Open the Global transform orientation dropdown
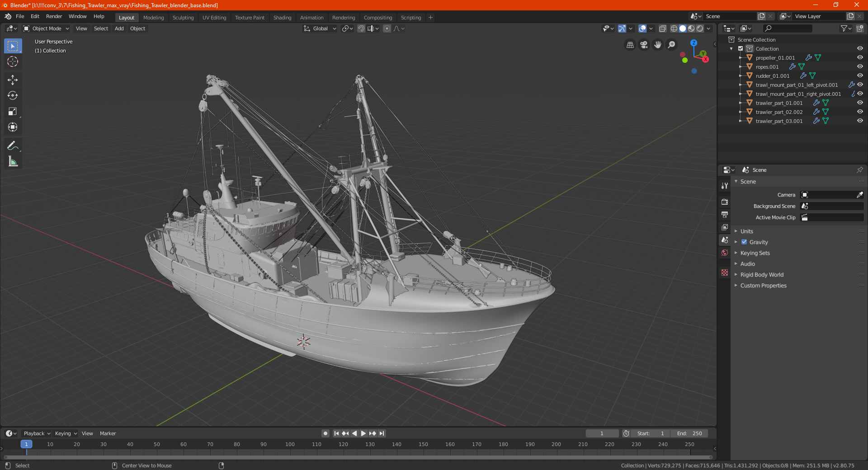The image size is (868, 470). click(x=320, y=28)
